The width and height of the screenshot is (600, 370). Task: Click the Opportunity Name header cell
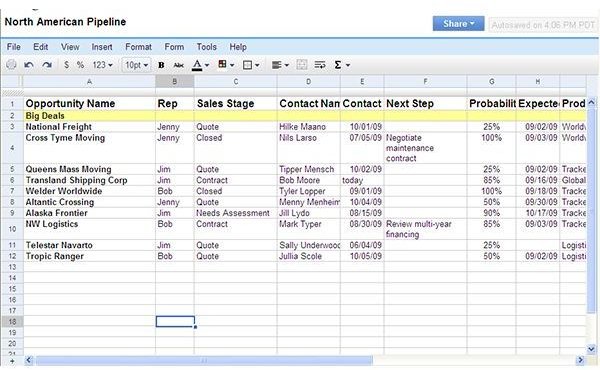(89, 104)
